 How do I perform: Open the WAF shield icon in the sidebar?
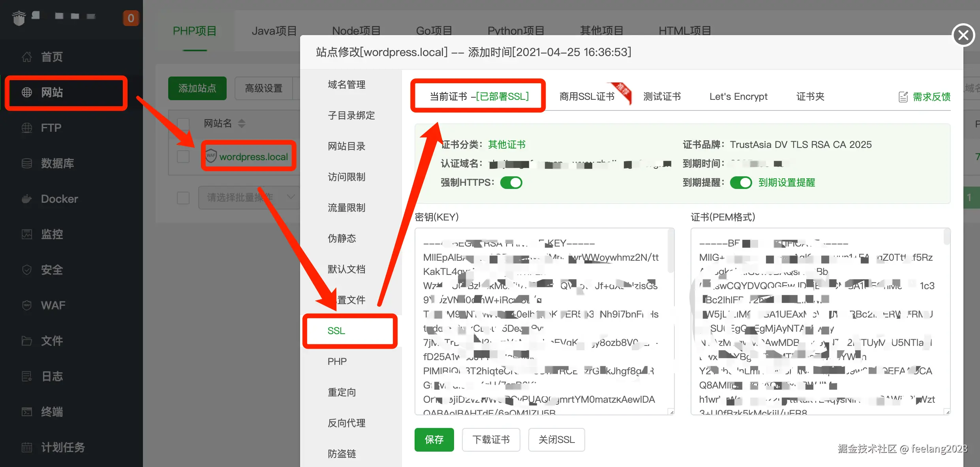click(27, 305)
